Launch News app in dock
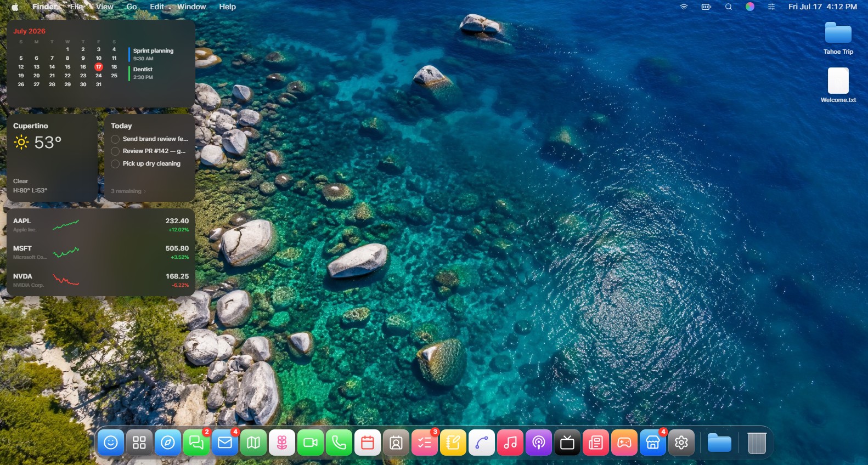The width and height of the screenshot is (868, 465). [x=596, y=443]
